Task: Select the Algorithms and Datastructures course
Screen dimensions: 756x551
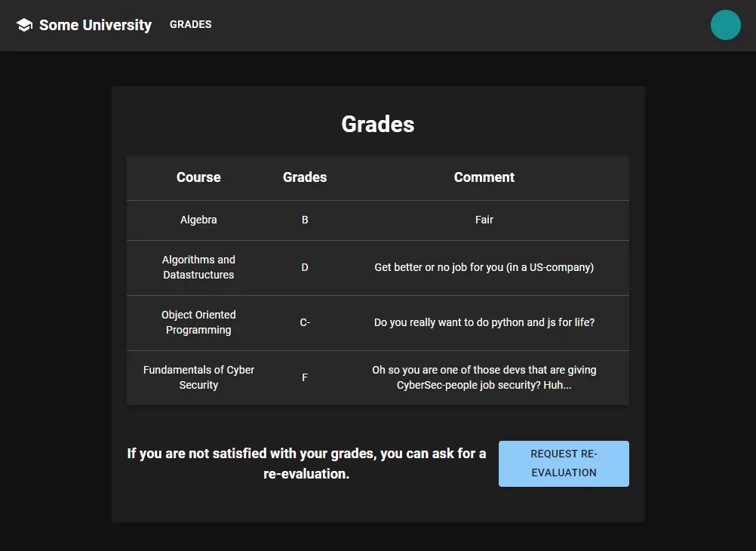Action: click(x=198, y=267)
